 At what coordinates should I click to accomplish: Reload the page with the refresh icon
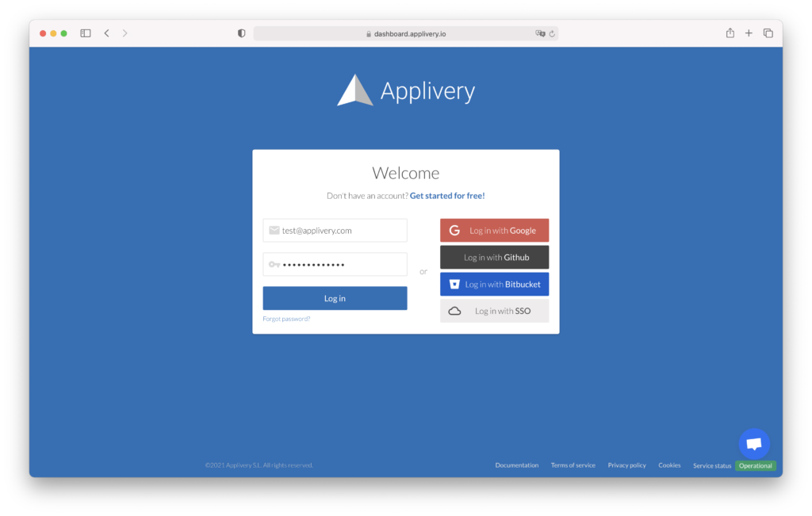tap(552, 33)
